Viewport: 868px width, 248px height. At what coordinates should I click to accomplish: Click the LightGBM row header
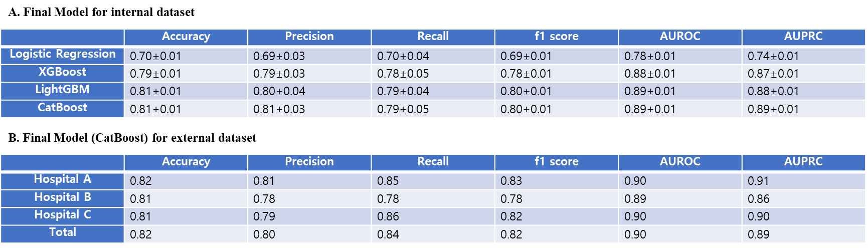pos(63,90)
